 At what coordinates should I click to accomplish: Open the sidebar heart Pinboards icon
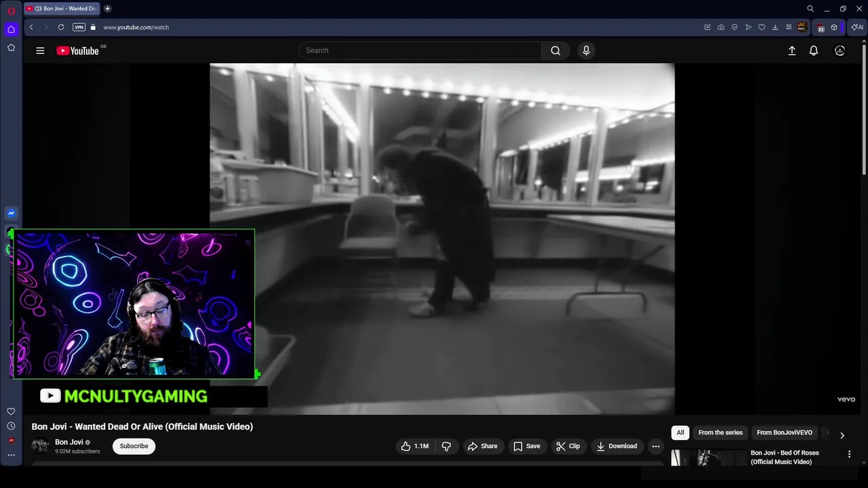[x=11, y=411]
